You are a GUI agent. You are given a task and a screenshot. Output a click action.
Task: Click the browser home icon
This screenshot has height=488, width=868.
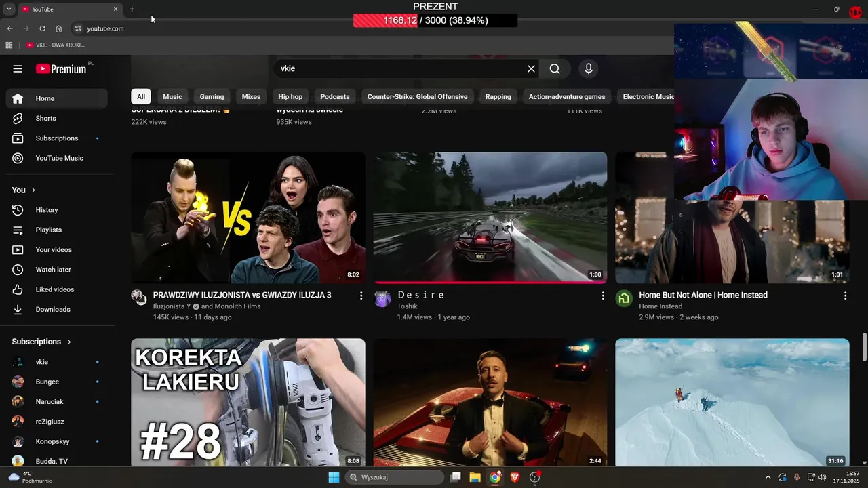[x=59, y=28]
